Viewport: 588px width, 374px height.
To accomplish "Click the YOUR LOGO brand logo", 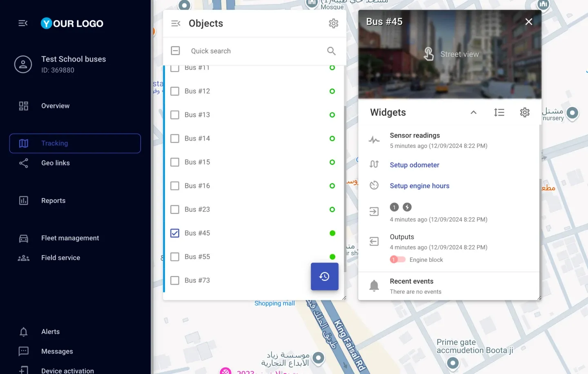I will (x=72, y=23).
